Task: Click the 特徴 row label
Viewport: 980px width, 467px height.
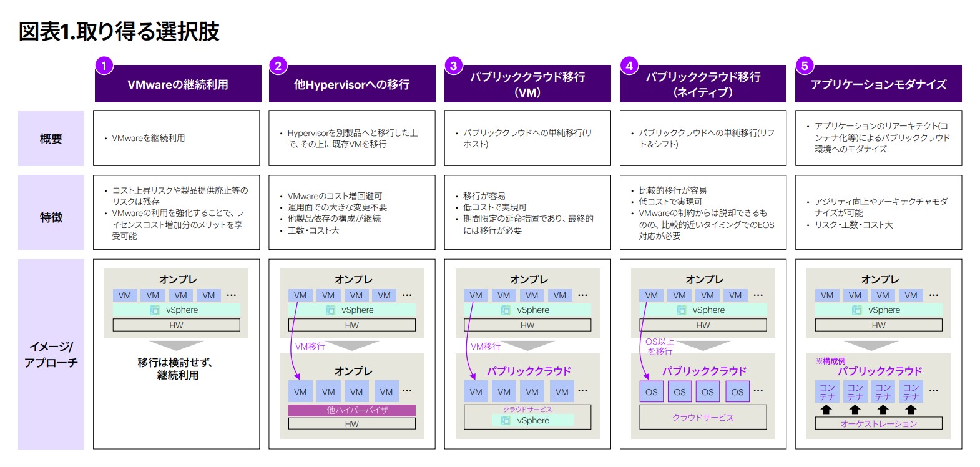Action: pyautogui.click(x=51, y=217)
